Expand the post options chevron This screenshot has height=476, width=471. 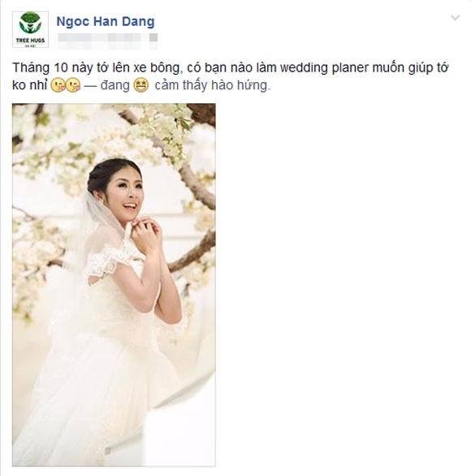pyautogui.click(x=455, y=18)
